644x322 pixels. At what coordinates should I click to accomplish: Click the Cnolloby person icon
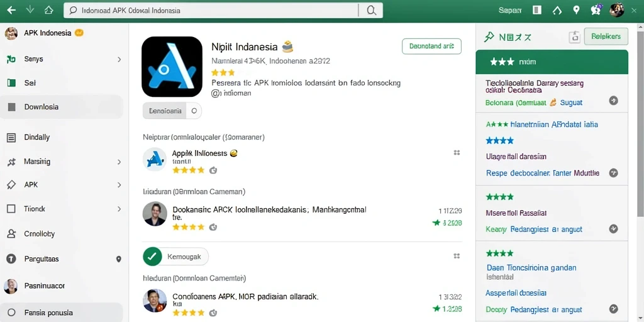coord(11,234)
